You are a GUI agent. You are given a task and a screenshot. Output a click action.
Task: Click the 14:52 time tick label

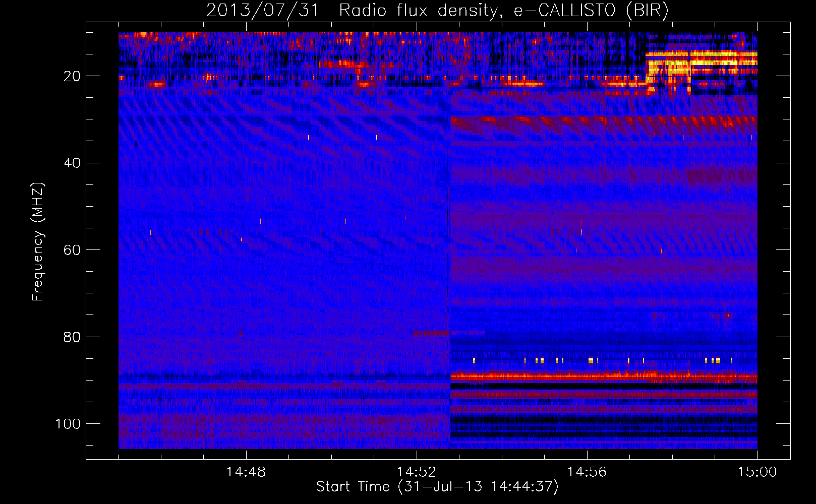pyautogui.click(x=417, y=472)
